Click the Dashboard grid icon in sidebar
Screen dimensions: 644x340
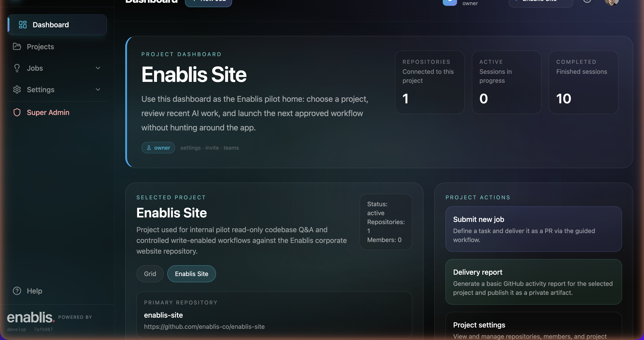click(x=23, y=25)
